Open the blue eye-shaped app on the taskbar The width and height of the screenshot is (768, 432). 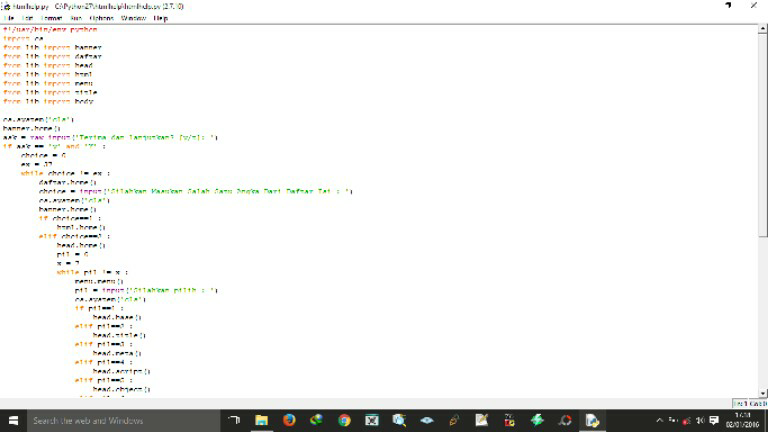point(427,421)
